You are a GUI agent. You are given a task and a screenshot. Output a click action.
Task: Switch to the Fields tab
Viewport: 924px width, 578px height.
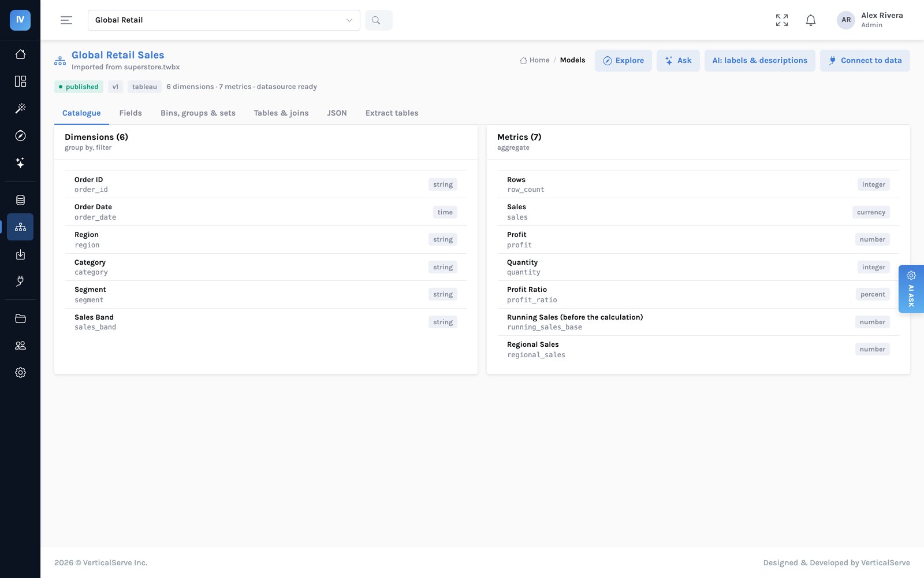point(131,113)
